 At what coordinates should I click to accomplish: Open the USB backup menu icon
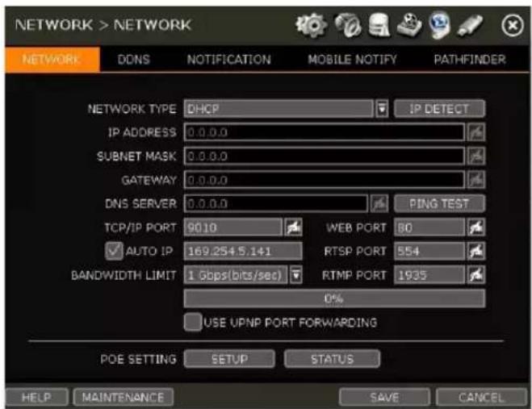[470, 26]
